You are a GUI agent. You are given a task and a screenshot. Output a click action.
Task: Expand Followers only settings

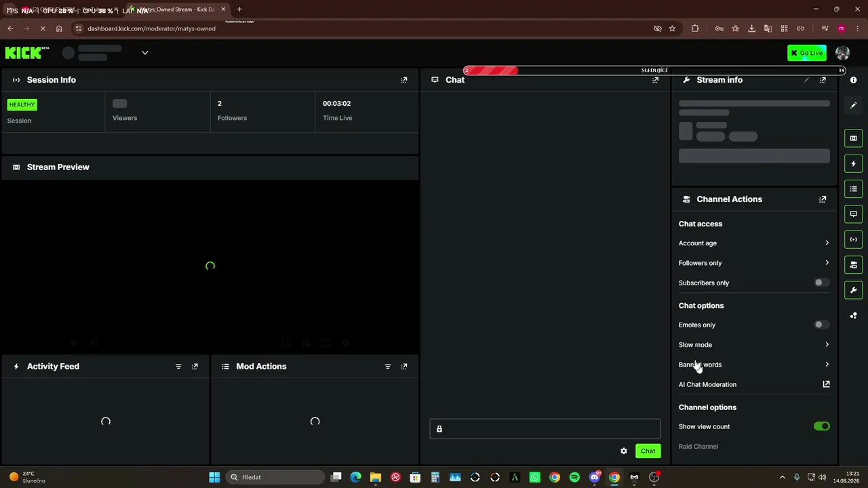point(754,263)
